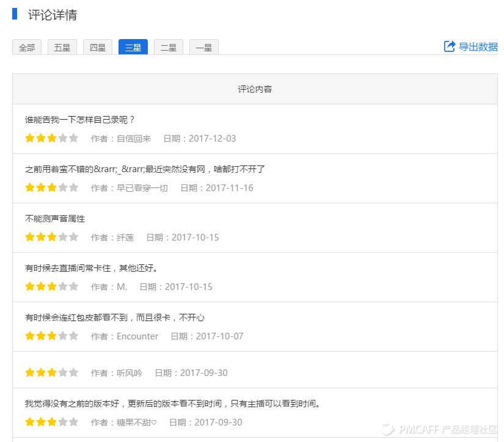Image resolution: width=504 pixels, height=442 pixels.
Task: Open the 四星 filter tab
Action: (97, 47)
